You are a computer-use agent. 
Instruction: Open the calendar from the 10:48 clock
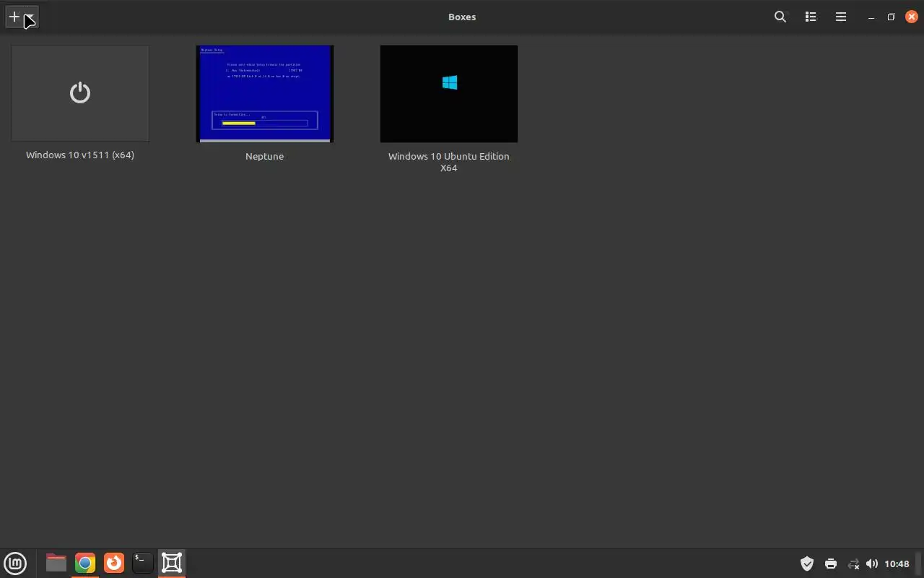click(897, 564)
